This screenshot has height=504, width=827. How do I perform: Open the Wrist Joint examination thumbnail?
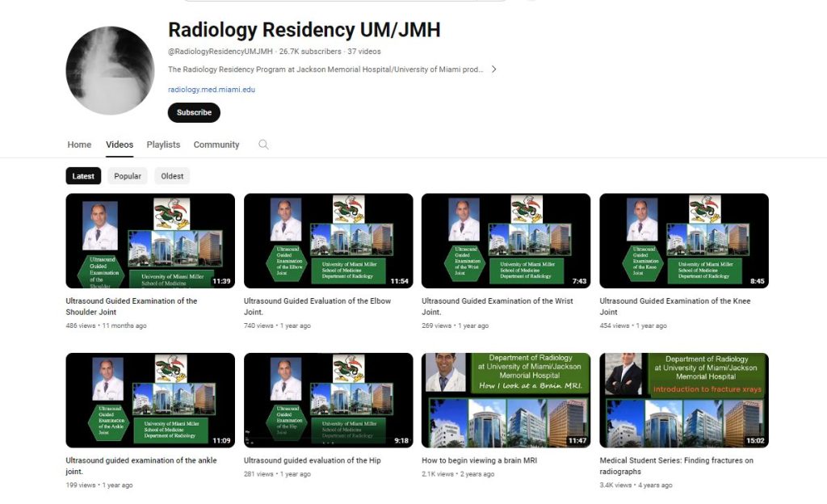click(x=506, y=241)
